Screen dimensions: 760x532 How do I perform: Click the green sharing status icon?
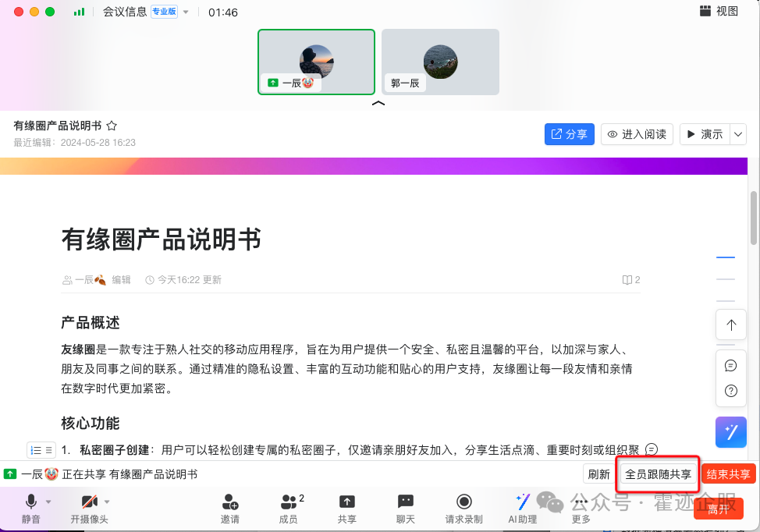(x=10, y=474)
